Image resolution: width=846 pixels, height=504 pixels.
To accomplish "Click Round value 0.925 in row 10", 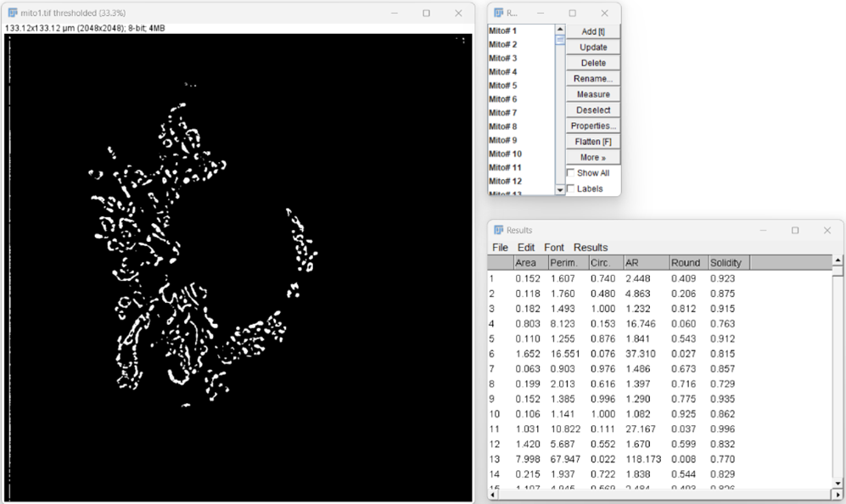I will pos(683,414).
